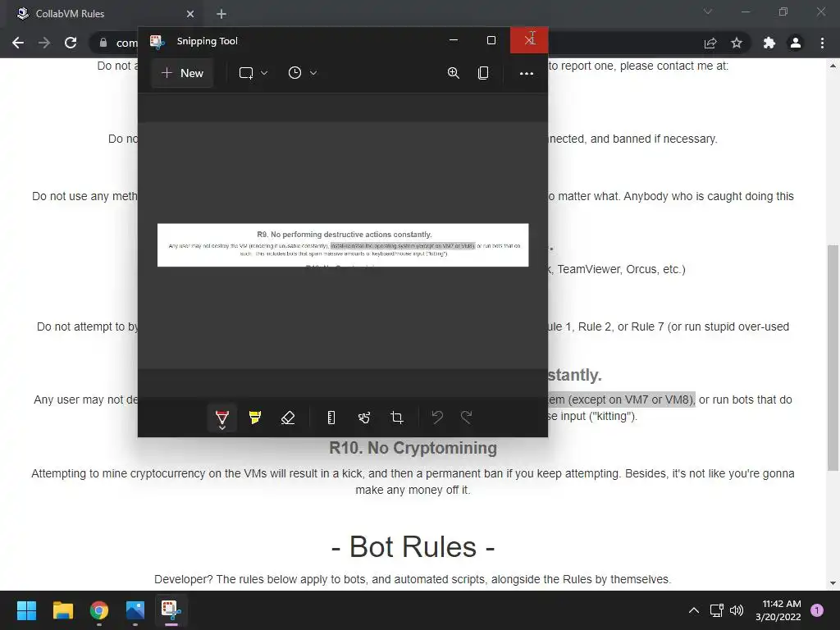This screenshot has width=840, height=630.
Task: Click the zoom magnifier in Snipping Tool
Action: (453, 73)
